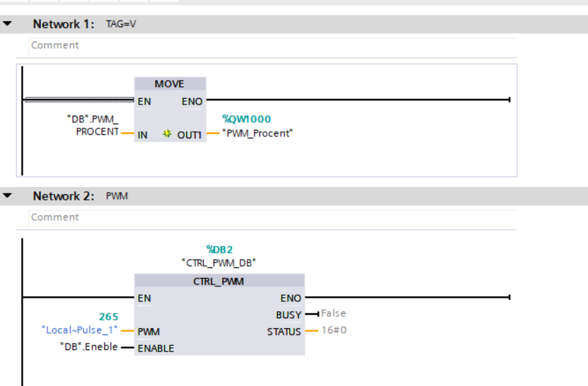
Task: Click the ENO pin of CTRL_PWM block
Action: pos(290,298)
